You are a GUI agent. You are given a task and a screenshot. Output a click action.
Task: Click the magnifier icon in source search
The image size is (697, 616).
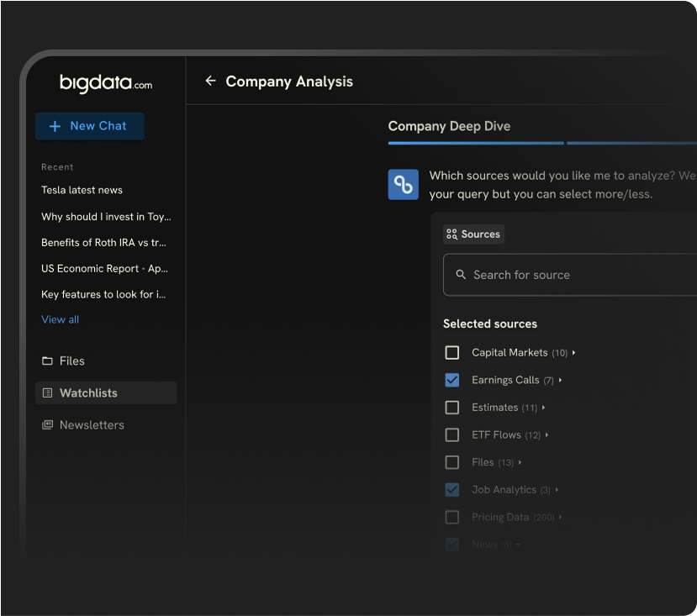461,275
